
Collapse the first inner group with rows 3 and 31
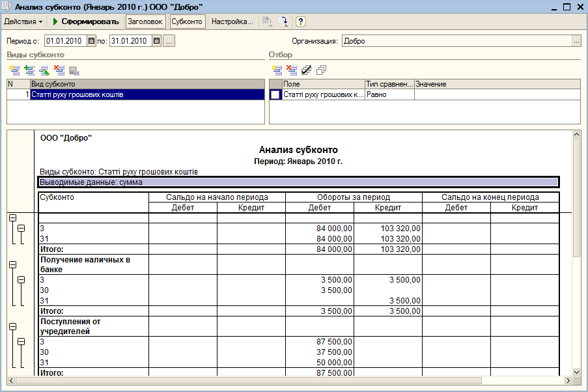[x=21, y=228]
